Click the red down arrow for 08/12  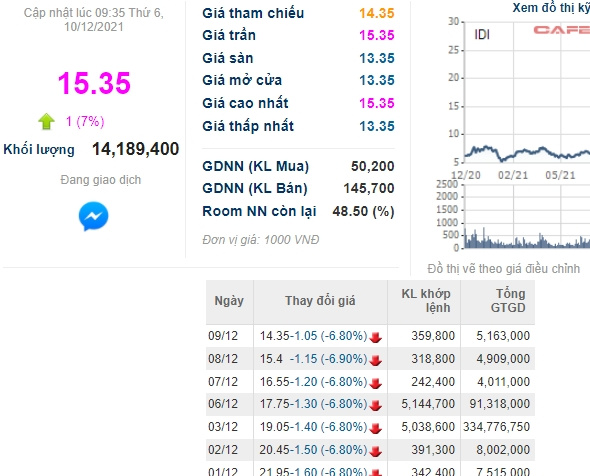coord(376,360)
